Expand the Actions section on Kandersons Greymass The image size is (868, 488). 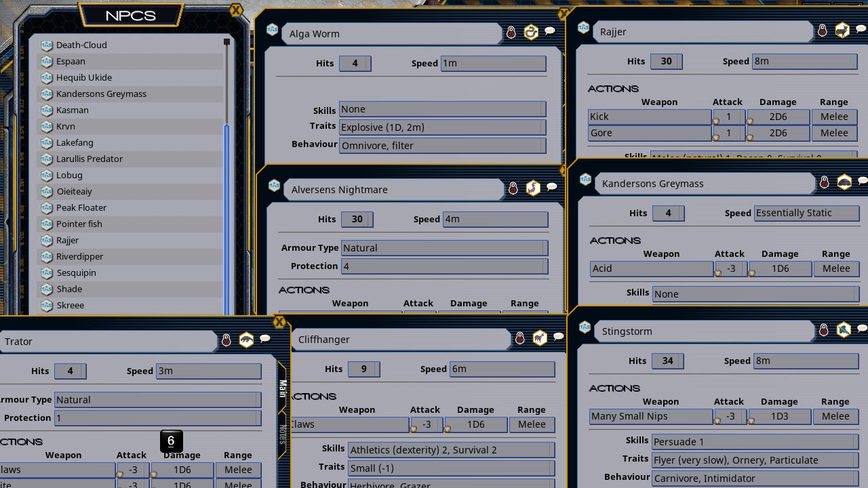[x=614, y=241]
